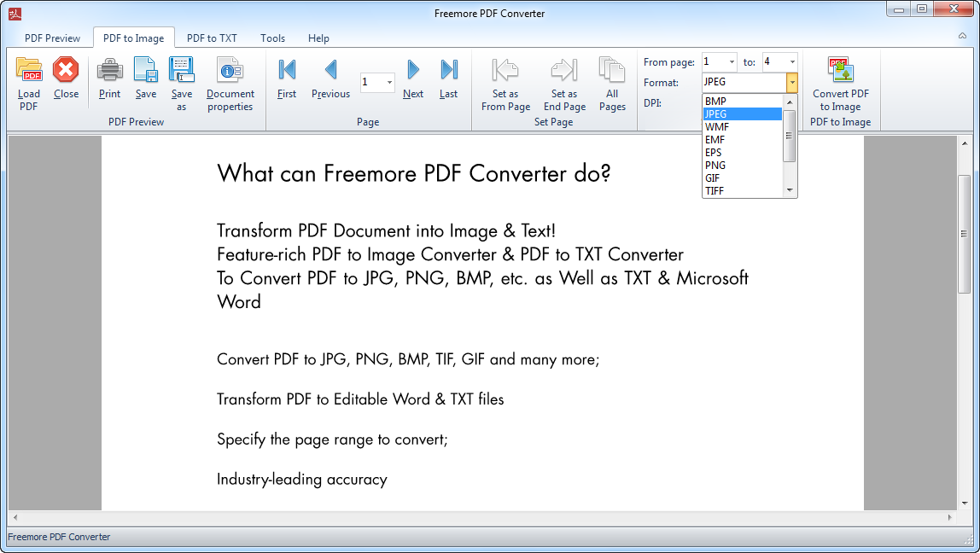980x553 pixels.
Task: Open the From page dropdown
Action: pyautogui.click(x=730, y=61)
